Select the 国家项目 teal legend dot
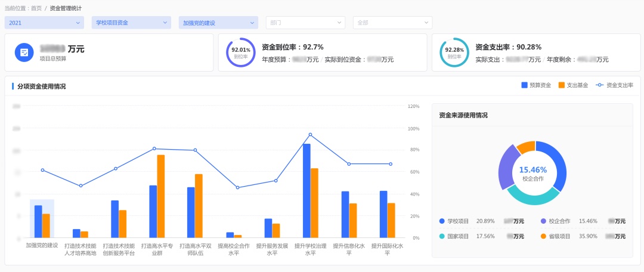The image size is (644, 272). 442,236
